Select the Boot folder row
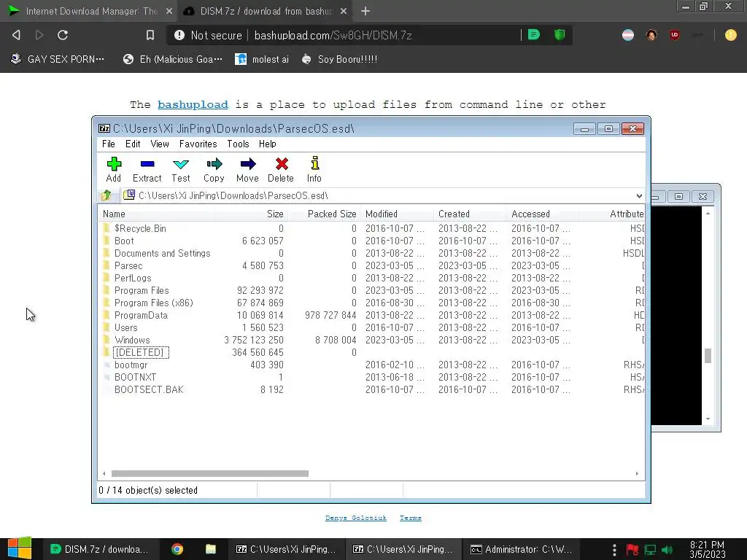This screenshot has height=560, width=747. pyautogui.click(x=371, y=241)
